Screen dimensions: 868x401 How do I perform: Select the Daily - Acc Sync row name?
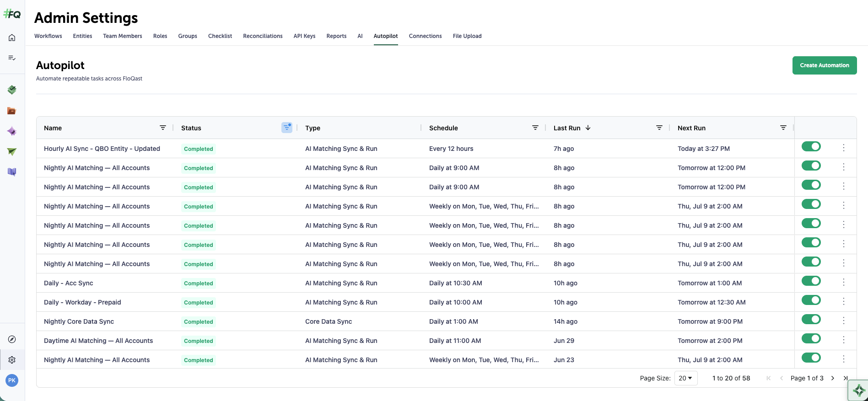coord(69,283)
